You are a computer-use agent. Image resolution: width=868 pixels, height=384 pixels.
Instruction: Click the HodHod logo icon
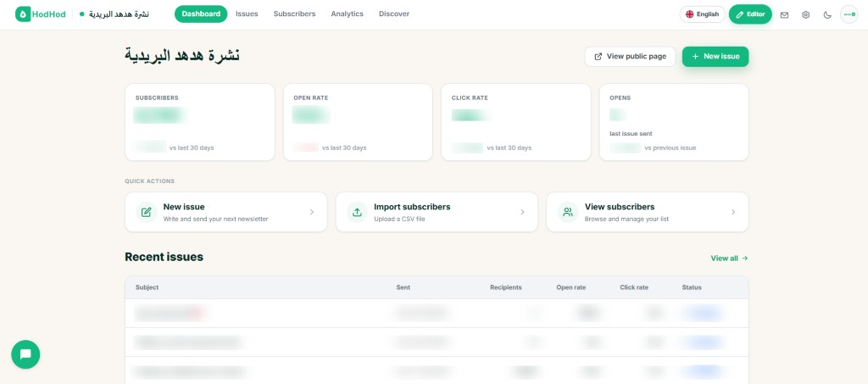click(23, 14)
